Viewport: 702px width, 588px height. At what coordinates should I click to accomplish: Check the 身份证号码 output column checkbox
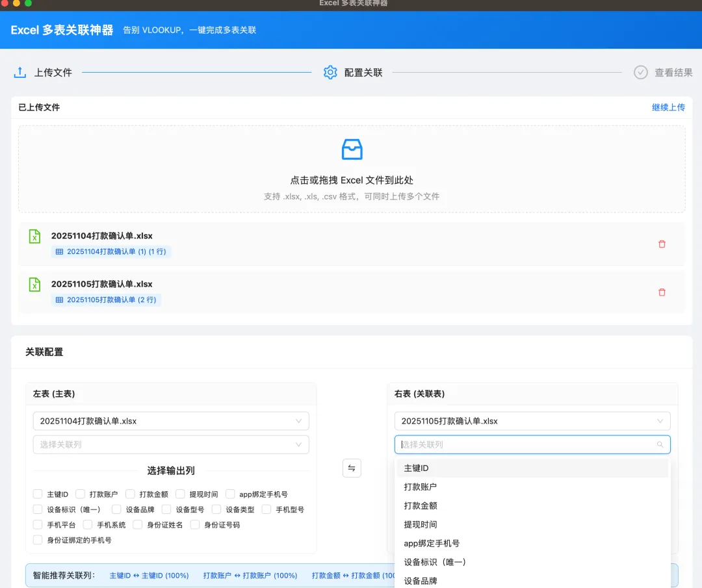(x=195, y=524)
